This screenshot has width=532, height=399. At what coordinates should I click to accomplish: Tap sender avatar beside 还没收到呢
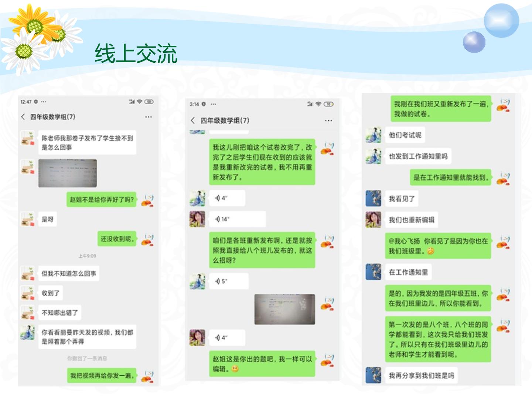[147, 239]
